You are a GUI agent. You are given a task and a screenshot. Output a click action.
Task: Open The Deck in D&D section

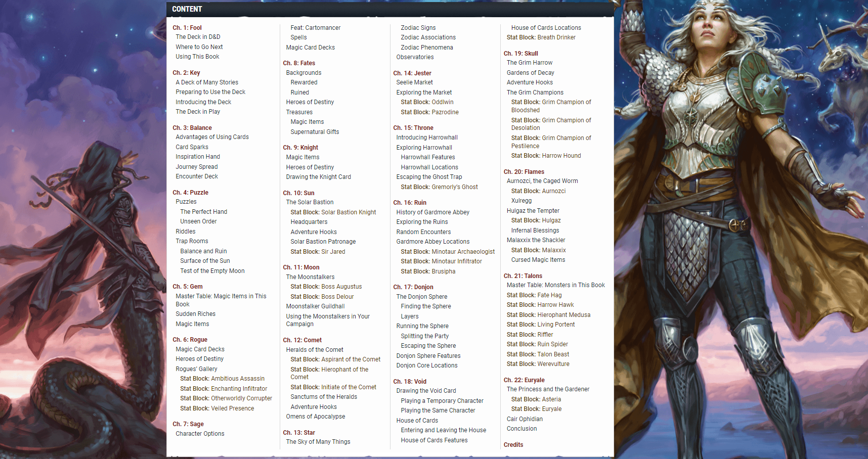tap(198, 37)
